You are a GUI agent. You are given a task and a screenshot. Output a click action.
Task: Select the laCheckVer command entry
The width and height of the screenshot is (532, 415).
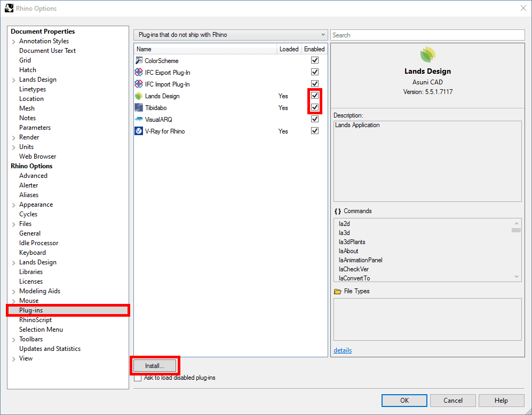pyautogui.click(x=354, y=269)
